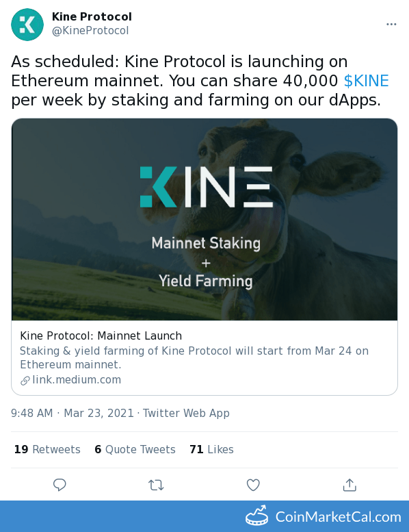View the 19 Retweets list

47,449
